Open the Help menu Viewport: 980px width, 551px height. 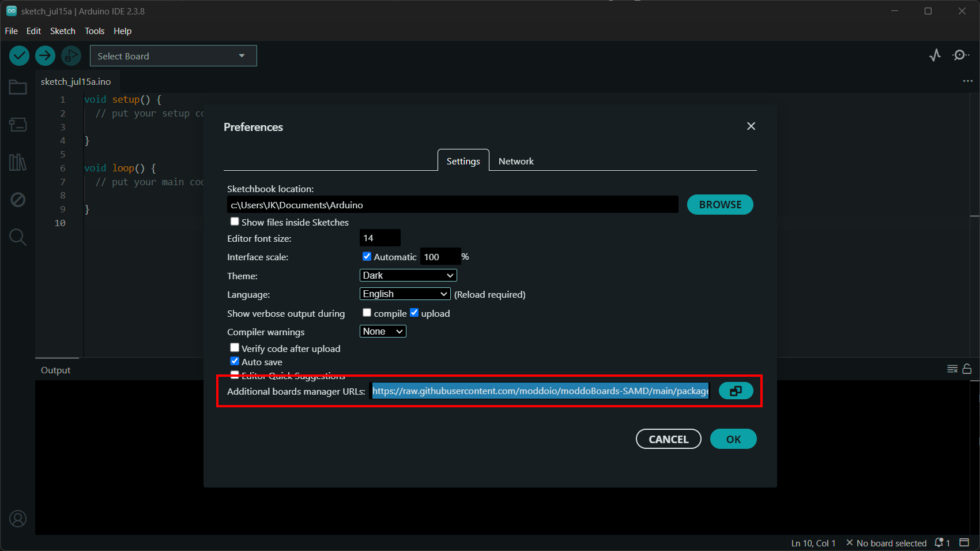(122, 31)
